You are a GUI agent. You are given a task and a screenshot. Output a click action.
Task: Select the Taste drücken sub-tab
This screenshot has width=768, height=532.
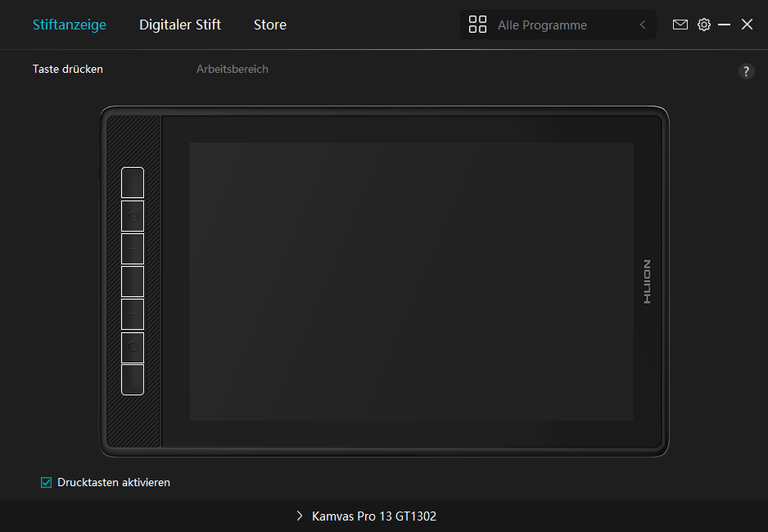tap(68, 69)
